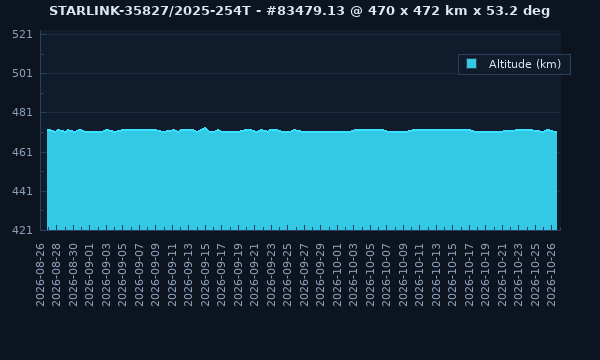This screenshot has width=600, height=360.
Task: Click the 2026-10-07 date label
Action: (x=386, y=274)
